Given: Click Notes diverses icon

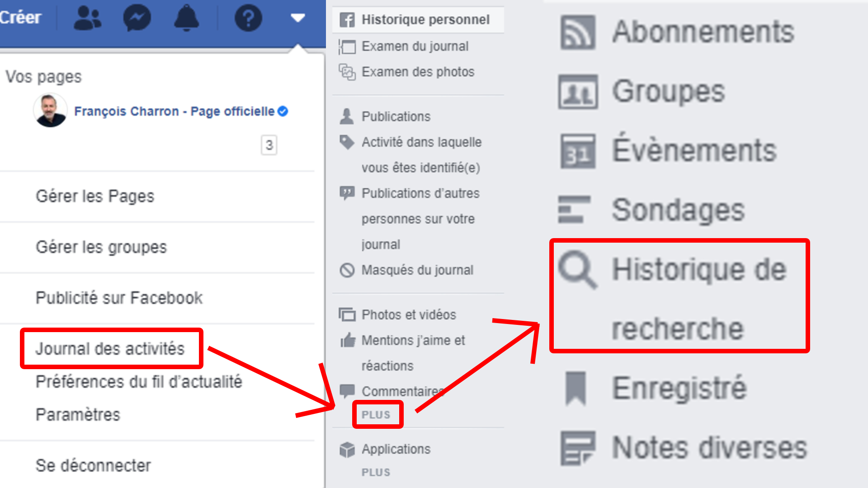Looking at the screenshot, I should click(578, 448).
